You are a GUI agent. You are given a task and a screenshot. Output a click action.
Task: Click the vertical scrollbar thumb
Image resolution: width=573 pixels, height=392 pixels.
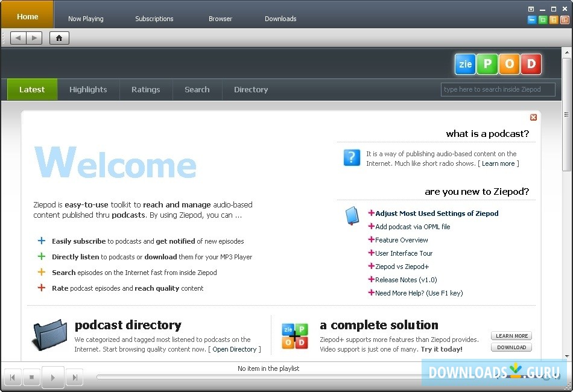click(x=567, y=114)
